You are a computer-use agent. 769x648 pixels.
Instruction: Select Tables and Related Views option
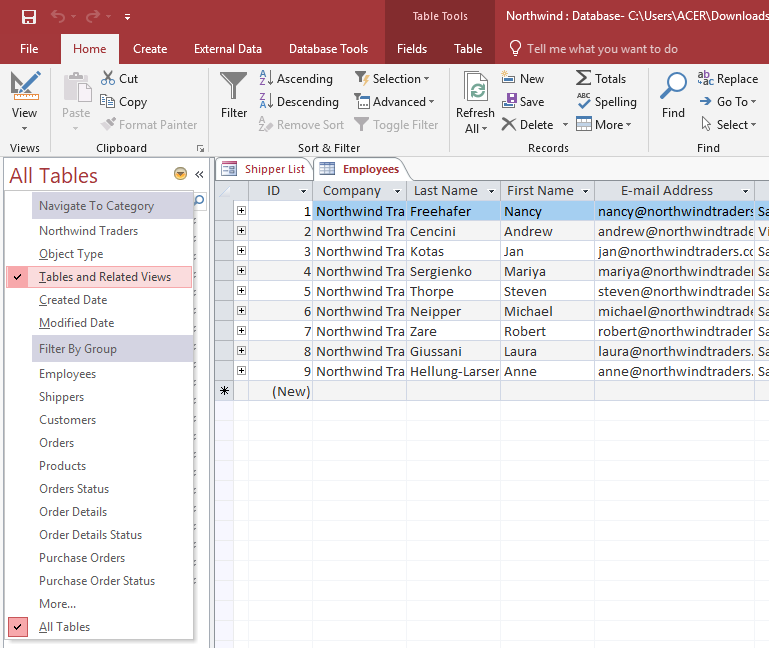click(105, 277)
